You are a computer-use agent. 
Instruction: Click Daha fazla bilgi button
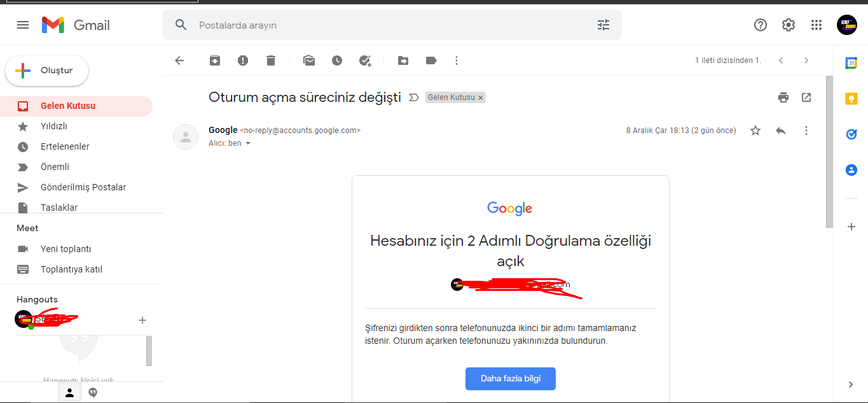click(511, 378)
